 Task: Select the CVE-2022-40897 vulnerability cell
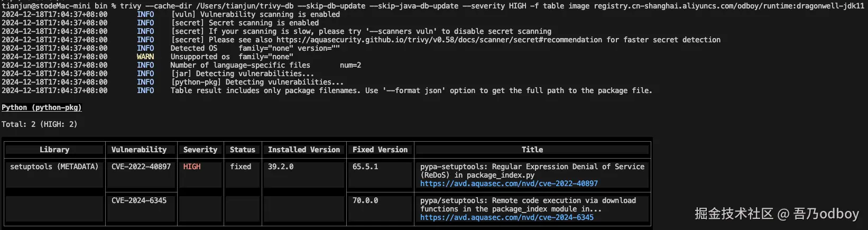click(141, 167)
